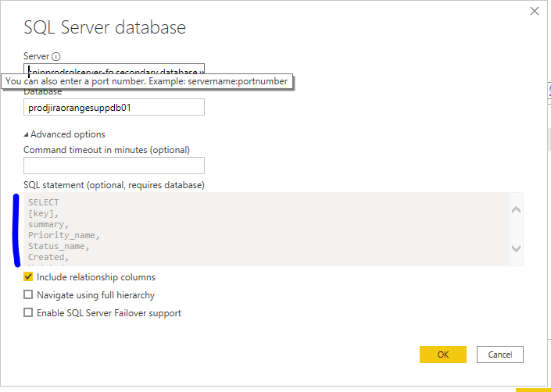Click OK to confirm connection
The height and width of the screenshot is (392, 551).
tap(443, 355)
